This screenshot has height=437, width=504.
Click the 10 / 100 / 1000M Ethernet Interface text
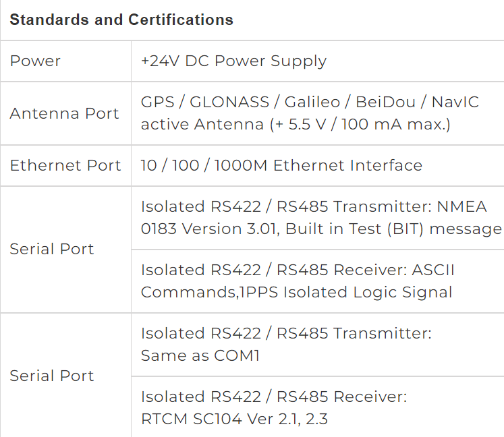281,165
